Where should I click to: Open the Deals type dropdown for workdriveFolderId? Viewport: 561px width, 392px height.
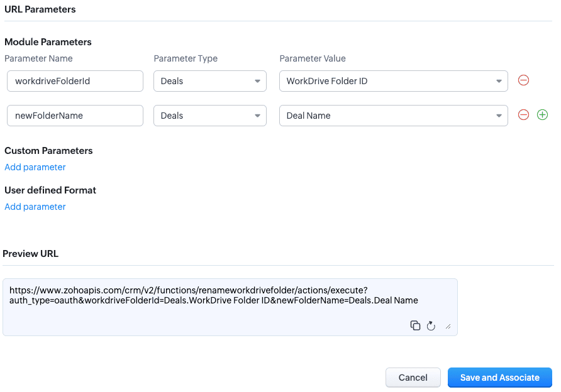210,81
